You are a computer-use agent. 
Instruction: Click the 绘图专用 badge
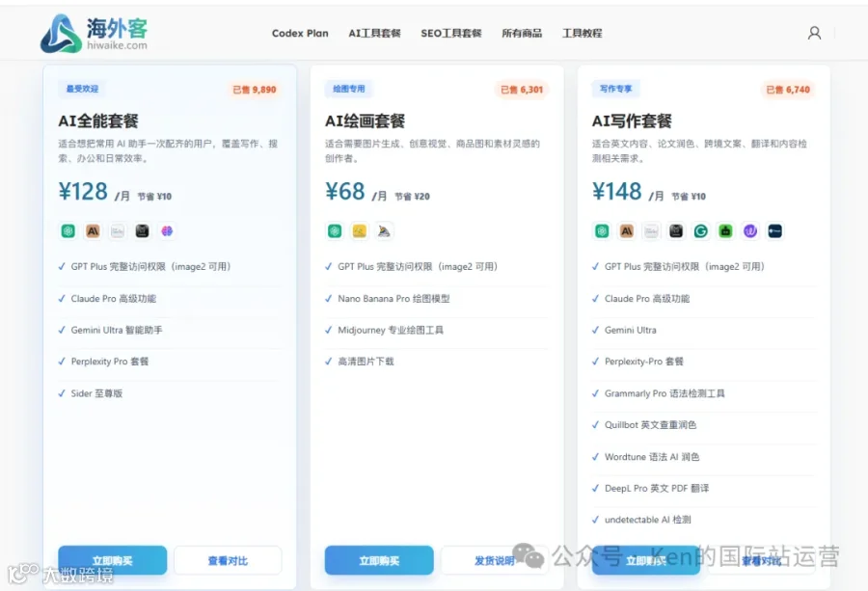[x=349, y=89]
